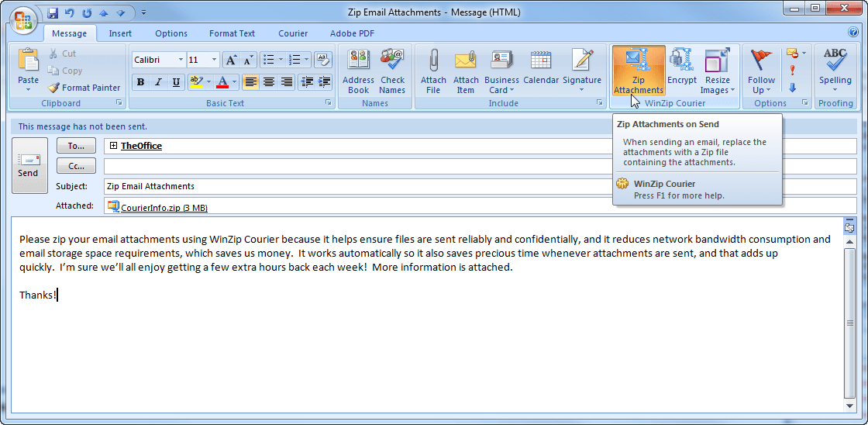Click Grow Font button

point(232,59)
